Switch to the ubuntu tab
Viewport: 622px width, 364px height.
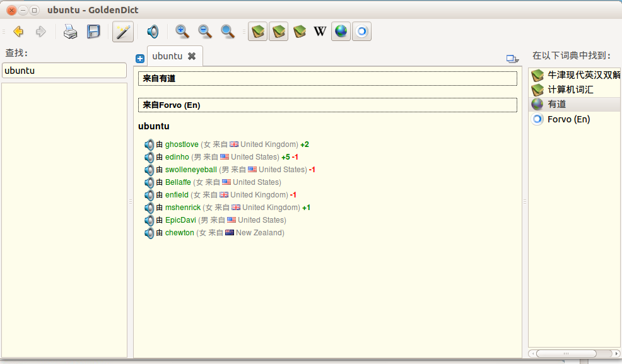point(167,56)
